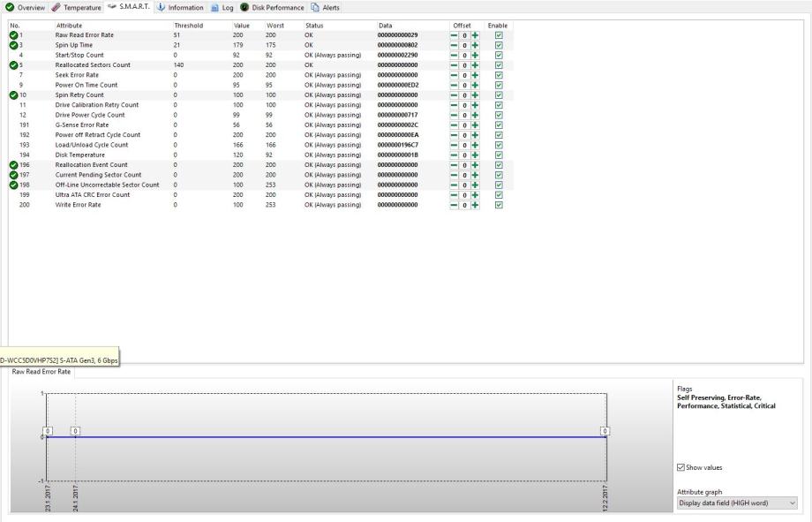Disable monitoring for Raw Read Error Rate
The image size is (812, 522).
[x=499, y=35]
